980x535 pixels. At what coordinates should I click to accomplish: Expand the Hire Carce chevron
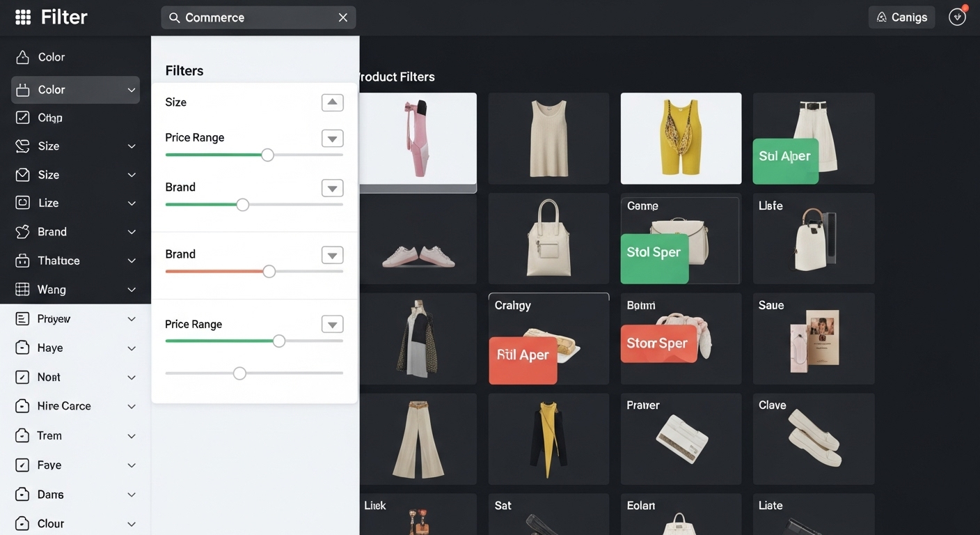(x=132, y=407)
